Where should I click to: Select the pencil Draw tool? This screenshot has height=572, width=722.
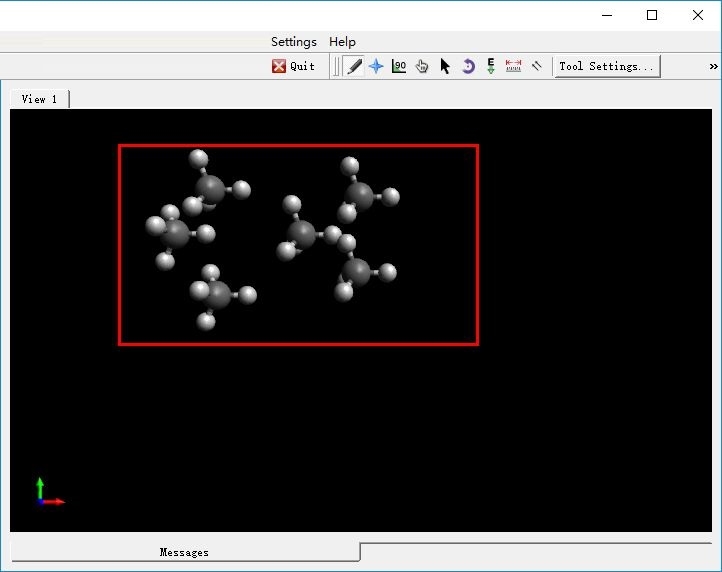pos(354,66)
